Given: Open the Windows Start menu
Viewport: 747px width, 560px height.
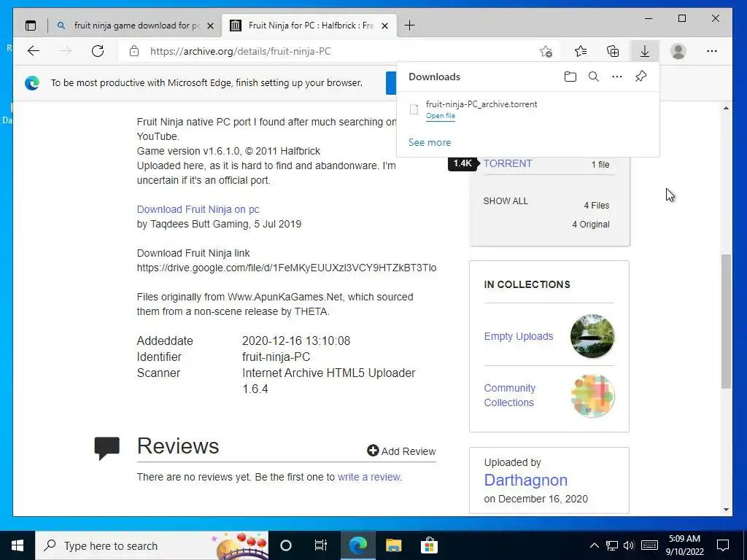Looking at the screenshot, I should coord(18,545).
